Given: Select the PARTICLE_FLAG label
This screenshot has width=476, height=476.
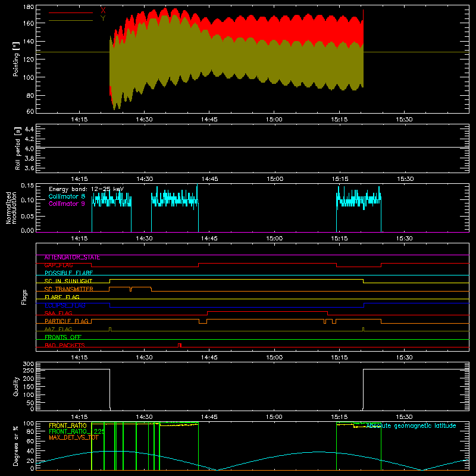Looking at the screenshot, I should [x=67, y=321].
